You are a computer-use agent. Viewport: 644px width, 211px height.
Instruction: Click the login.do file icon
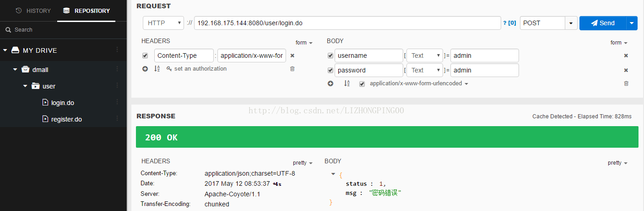(x=45, y=102)
